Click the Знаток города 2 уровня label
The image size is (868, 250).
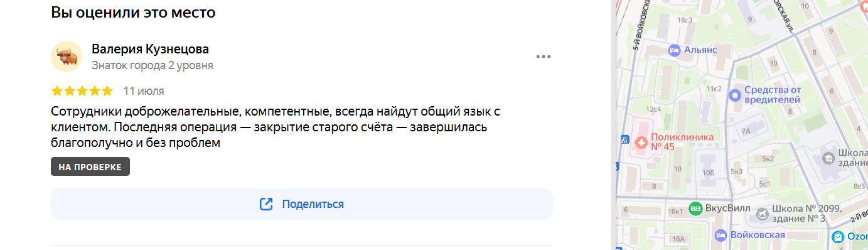point(153,65)
